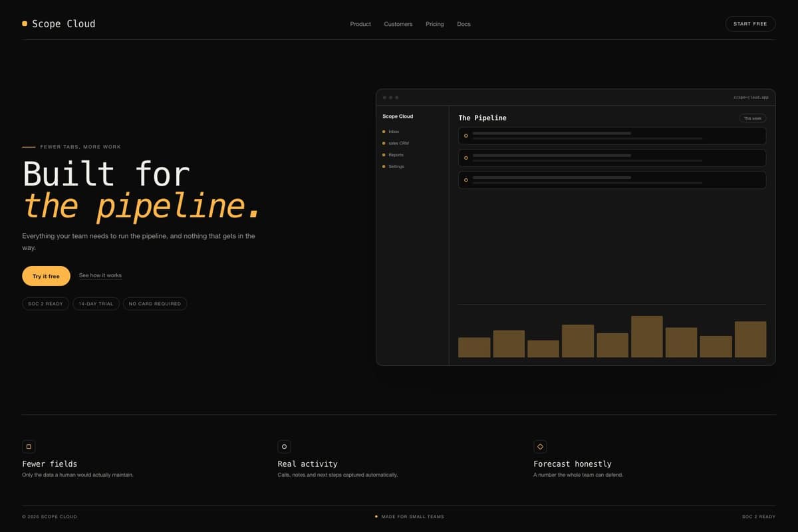The width and height of the screenshot is (798, 532).
Task: Open the This week filter pill
Action: (752, 118)
